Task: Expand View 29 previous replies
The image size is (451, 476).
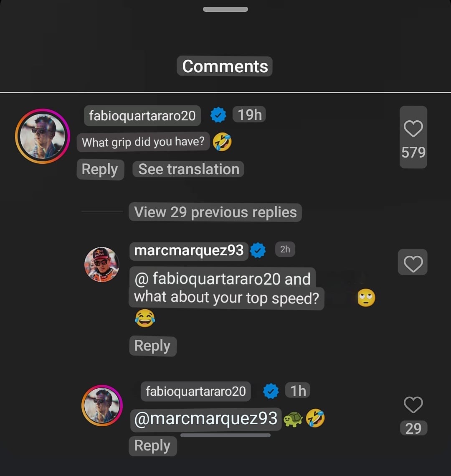Action: (215, 212)
